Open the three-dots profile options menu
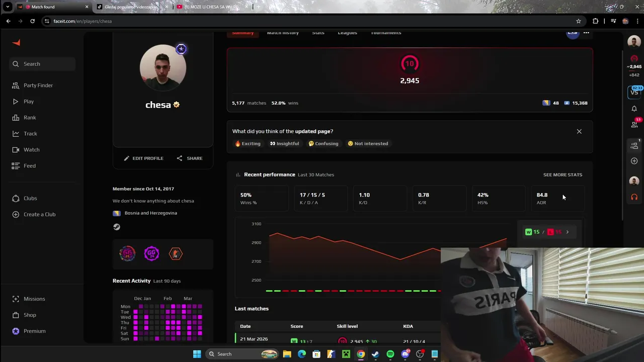644x362 pixels. [586, 33]
